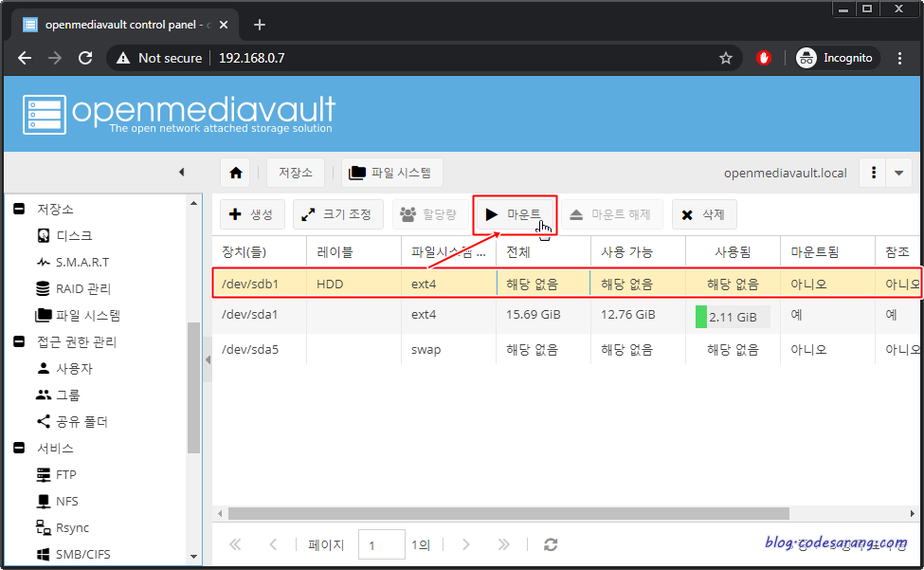Open a new browser tab
The width and height of the screenshot is (924, 570).
point(260,25)
